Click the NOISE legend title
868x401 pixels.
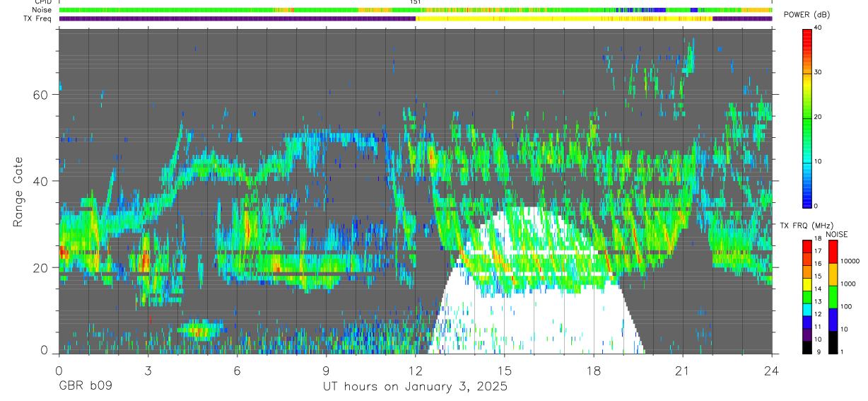[x=837, y=234]
